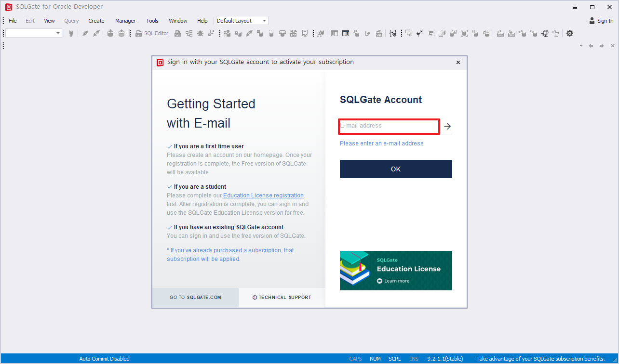619x364 pixels.
Task: Click the wrench 'trc' trace tools icon
Action: 293,33
